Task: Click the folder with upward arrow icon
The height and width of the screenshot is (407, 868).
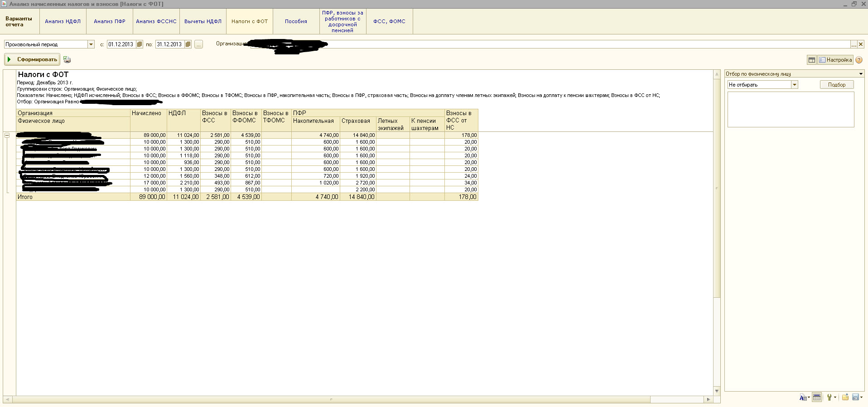Action: coord(845,397)
